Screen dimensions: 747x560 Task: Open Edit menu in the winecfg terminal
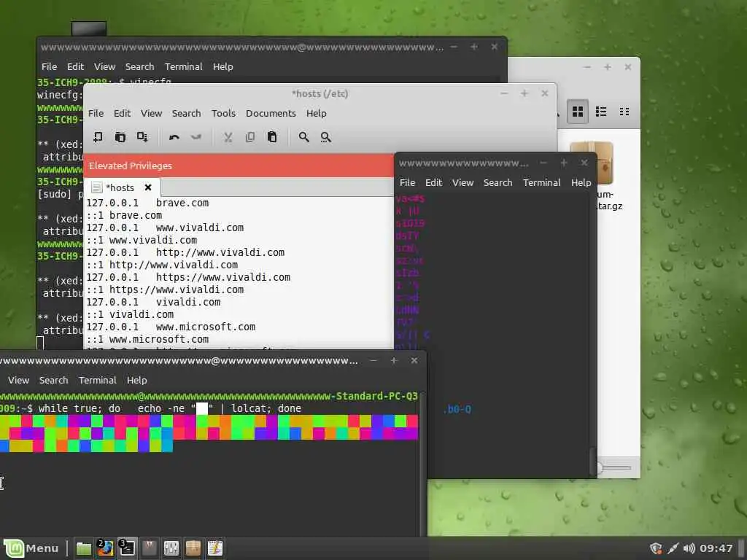click(75, 66)
